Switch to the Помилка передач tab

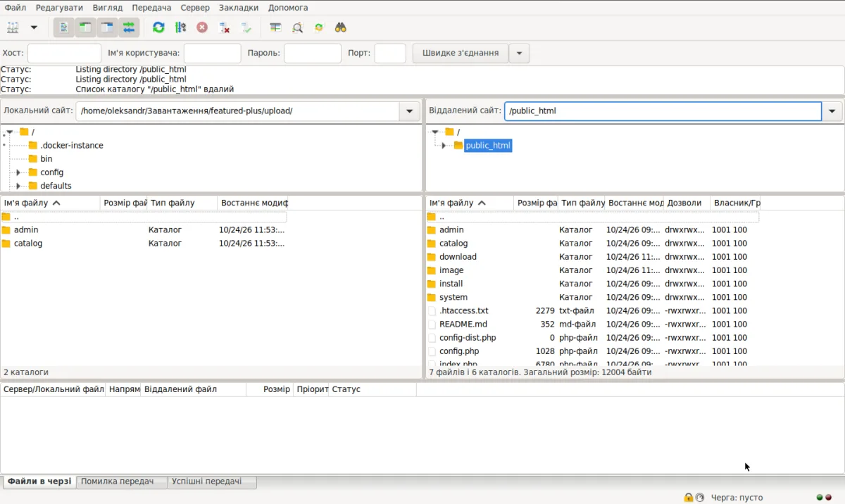122,481
